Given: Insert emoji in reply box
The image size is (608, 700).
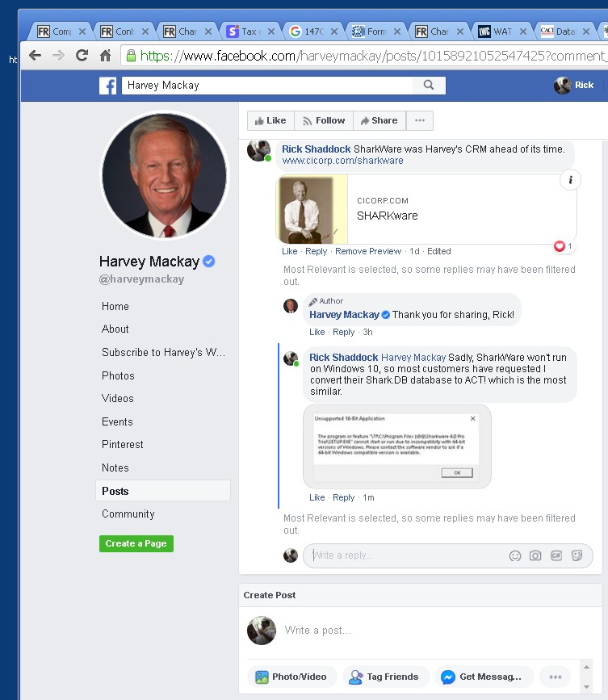Looking at the screenshot, I should tap(515, 555).
